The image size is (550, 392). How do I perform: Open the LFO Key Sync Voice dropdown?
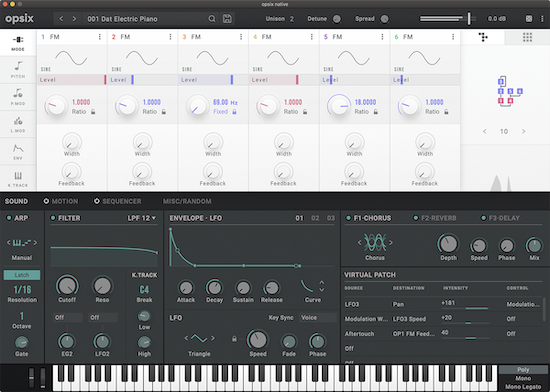click(x=317, y=318)
